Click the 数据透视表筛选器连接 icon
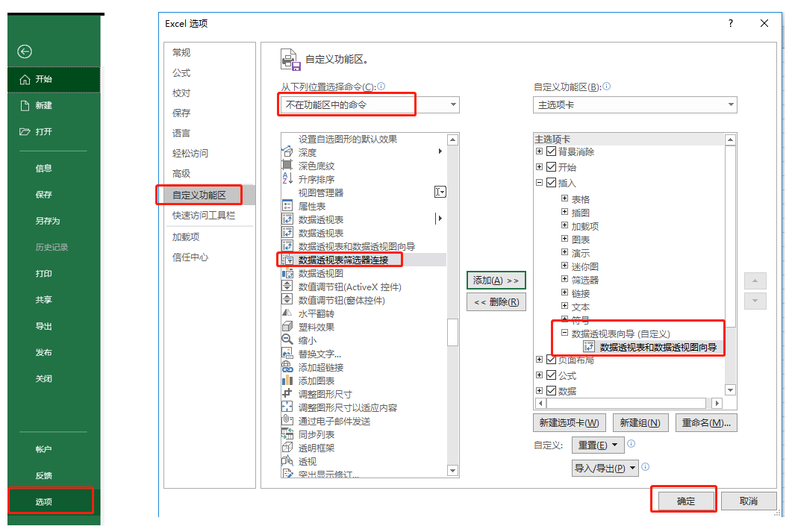789x532 pixels. (x=288, y=260)
